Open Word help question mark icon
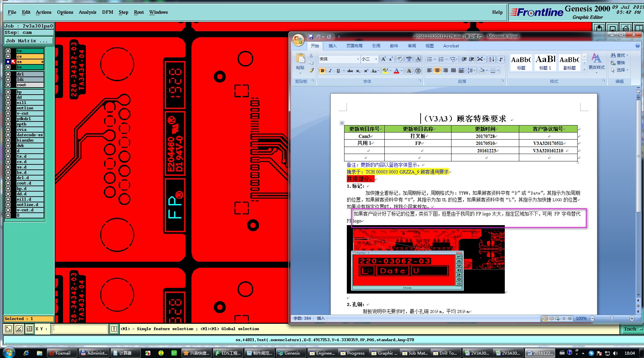The image size is (644, 358). 638,46
